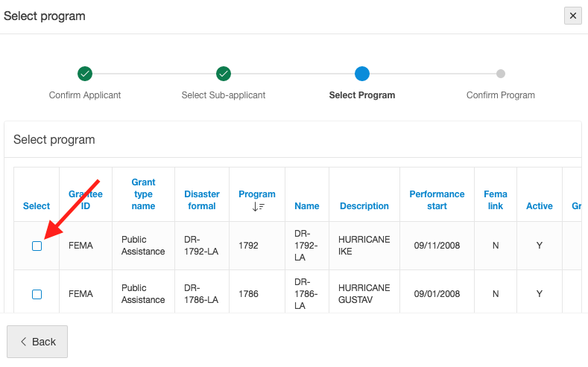Screen dimensions: 588x367
Task: Sort by the Disaster formal column header
Action: tap(202, 200)
